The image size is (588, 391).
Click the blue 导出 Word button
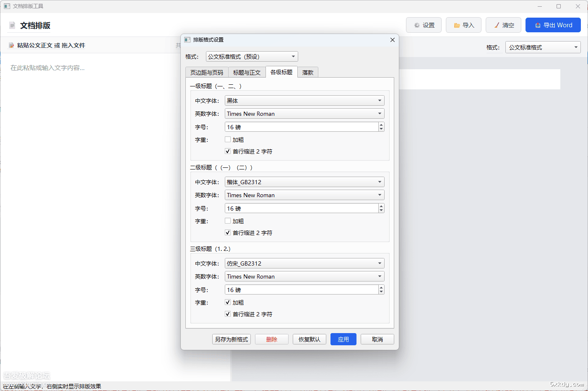(553, 25)
